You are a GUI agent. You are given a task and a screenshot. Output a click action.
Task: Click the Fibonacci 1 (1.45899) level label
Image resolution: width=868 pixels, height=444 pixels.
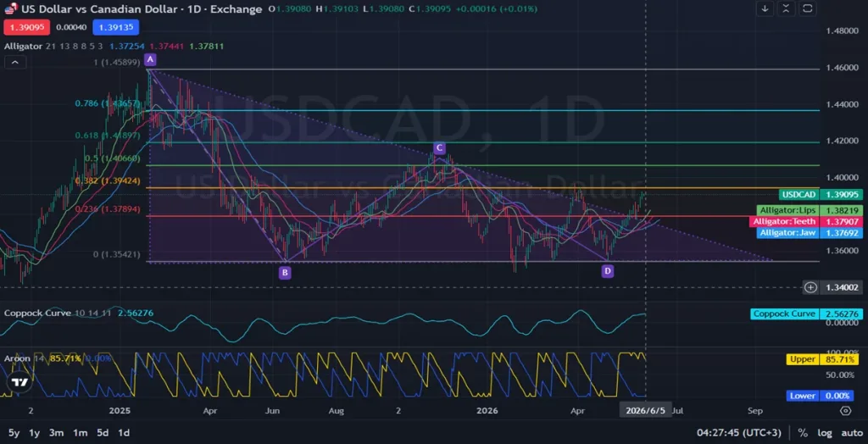click(x=118, y=63)
